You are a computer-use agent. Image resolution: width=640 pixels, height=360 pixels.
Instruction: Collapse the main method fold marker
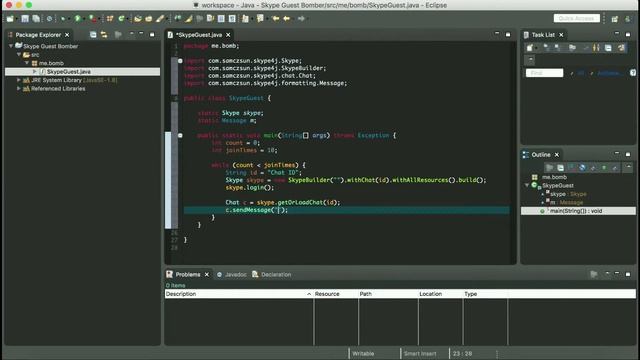pyautogui.click(x=180, y=135)
